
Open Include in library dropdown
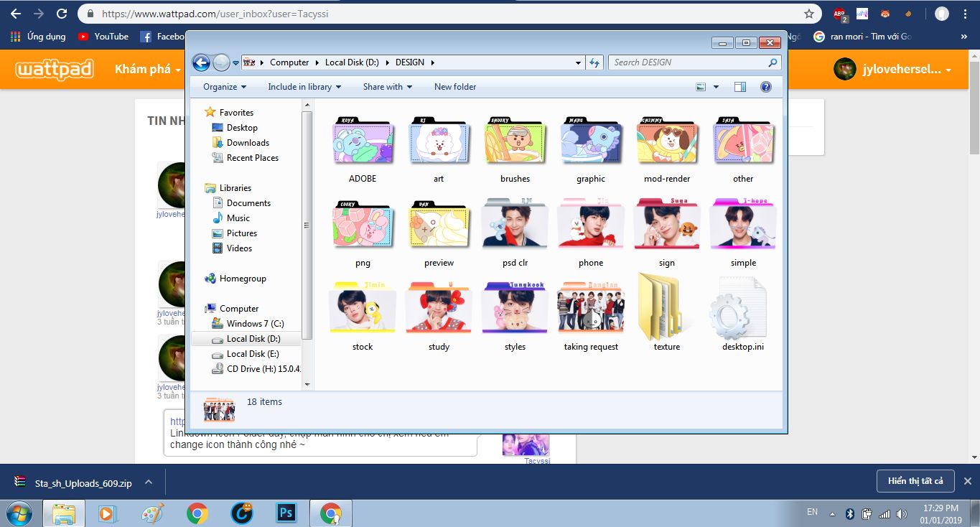pyautogui.click(x=304, y=87)
